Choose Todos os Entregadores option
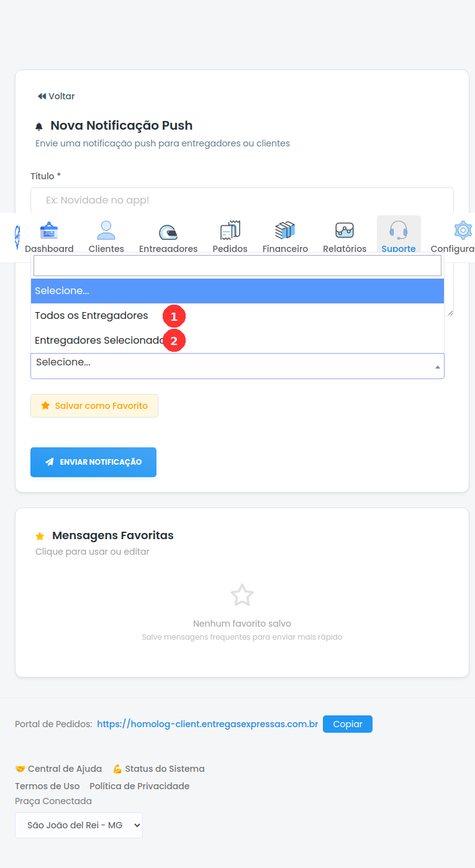 [x=237, y=316]
